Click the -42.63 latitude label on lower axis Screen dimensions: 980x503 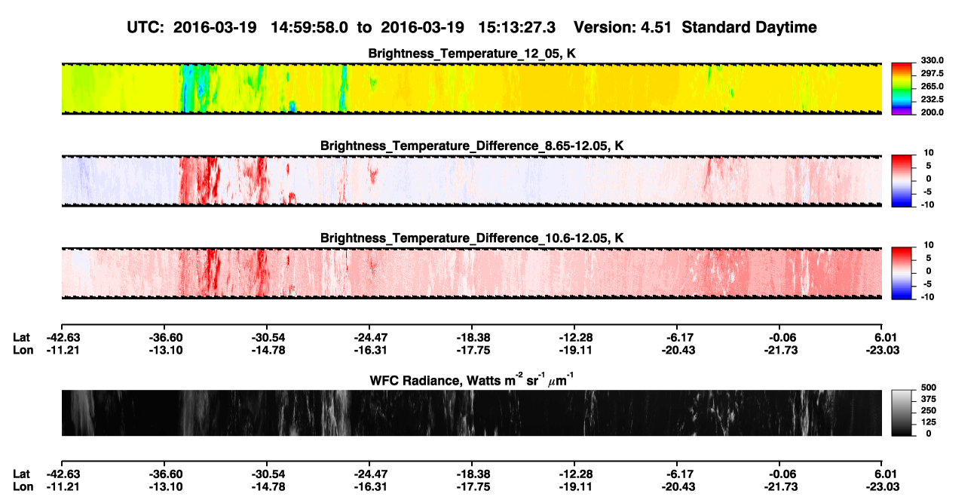[62, 474]
